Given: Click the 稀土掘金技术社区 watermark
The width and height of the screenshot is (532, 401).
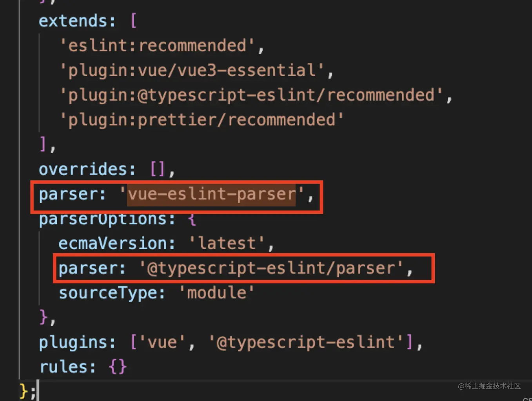Looking at the screenshot, I should (489, 386).
